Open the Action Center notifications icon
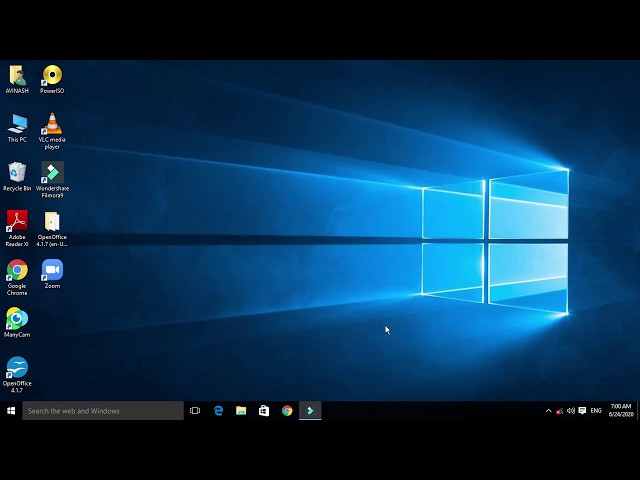The width and height of the screenshot is (640, 480). pyautogui.click(x=582, y=411)
